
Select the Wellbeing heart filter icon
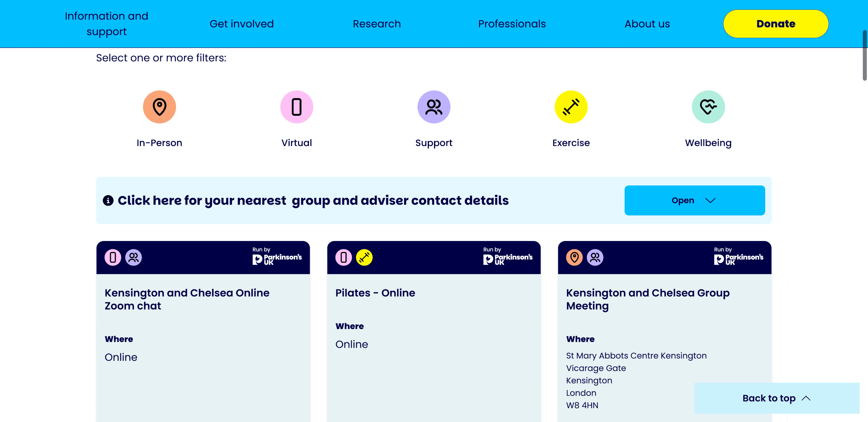tap(708, 107)
